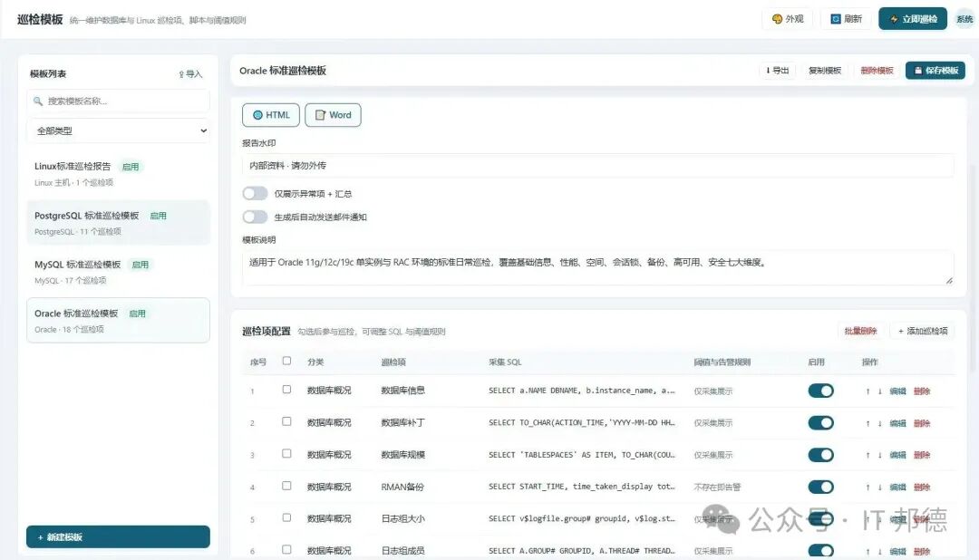The width and height of the screenshot is (979, 560).
Task: Disable the 数据库信息 inspection item switch
Action: (820, 391)
